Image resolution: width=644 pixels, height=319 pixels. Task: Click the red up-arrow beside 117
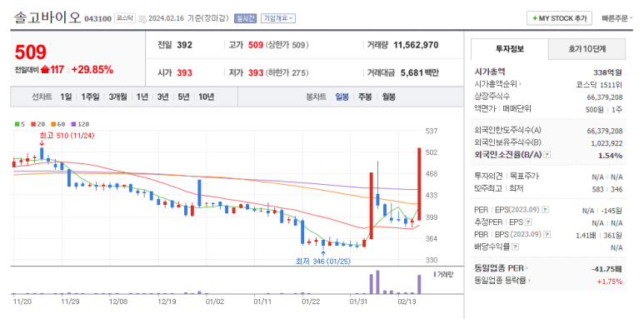point(45,70)
